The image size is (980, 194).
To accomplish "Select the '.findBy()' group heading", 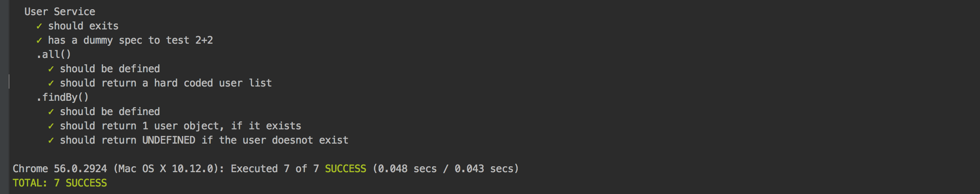I will coord(63,97).
